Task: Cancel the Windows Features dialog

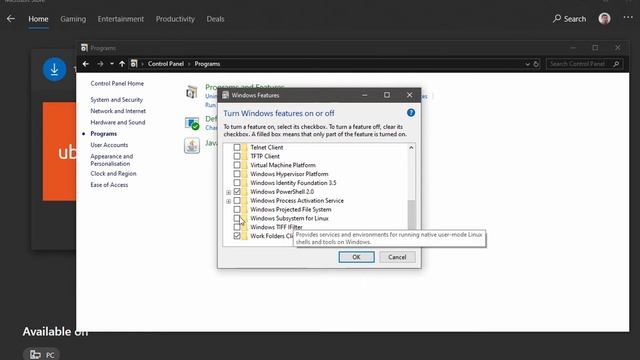Action: point(397,257)
